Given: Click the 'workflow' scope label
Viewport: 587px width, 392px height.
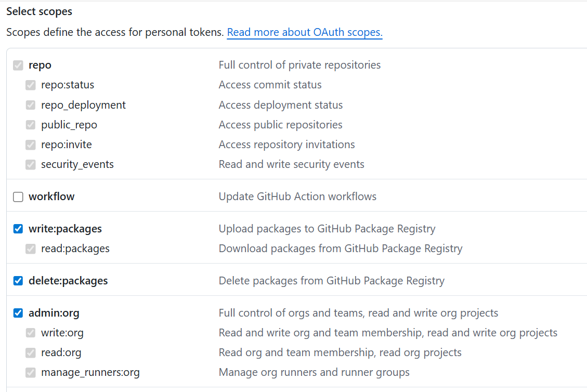Looking at the screenshot, I should click(x=51, y=197).
